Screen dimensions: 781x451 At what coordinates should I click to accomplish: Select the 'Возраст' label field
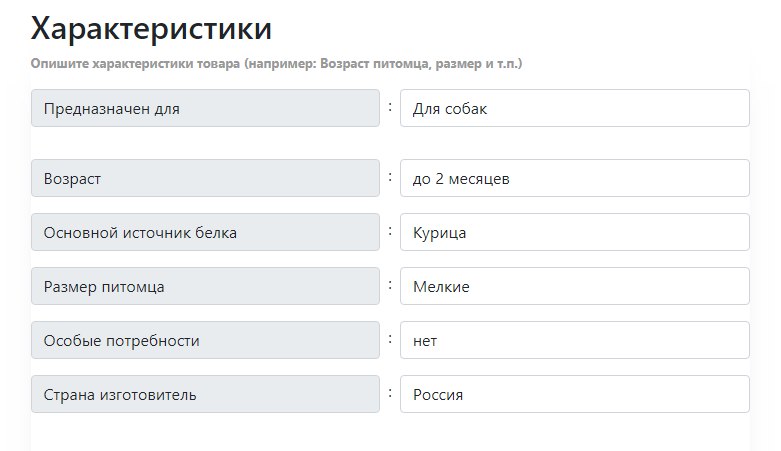[x=205, y=178]
